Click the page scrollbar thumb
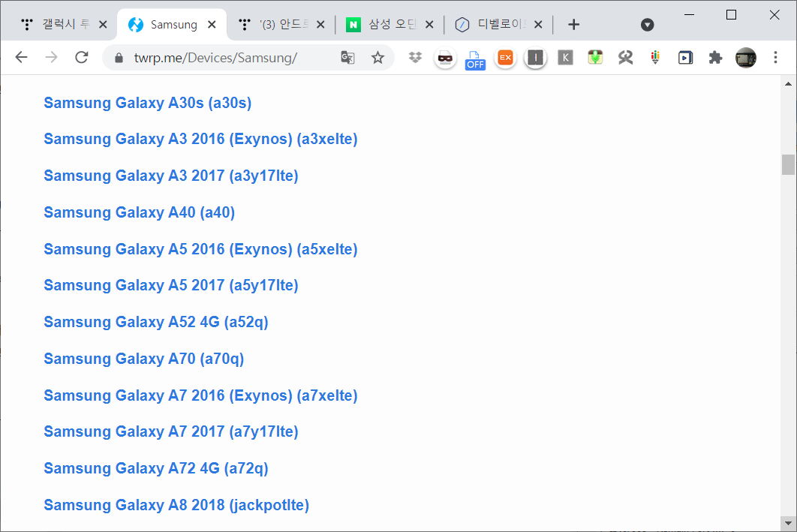Screen dimensions: 797x532 pos(788,164)
